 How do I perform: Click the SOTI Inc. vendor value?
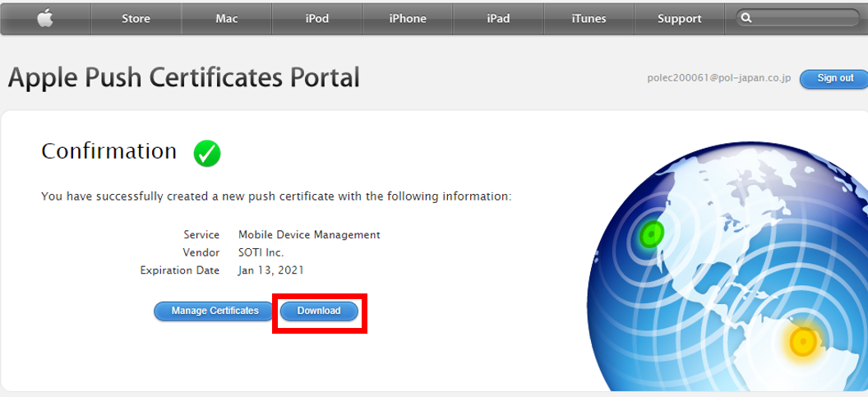[261, 252]
